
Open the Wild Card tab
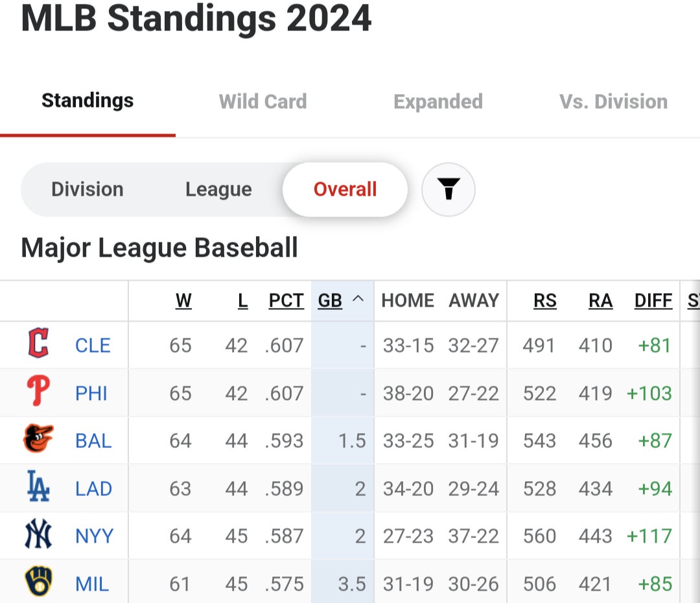pos(262,102)
